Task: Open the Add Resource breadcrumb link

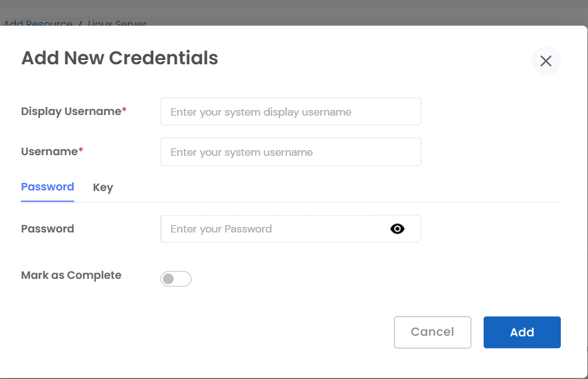Action: (x=38, y=23)
